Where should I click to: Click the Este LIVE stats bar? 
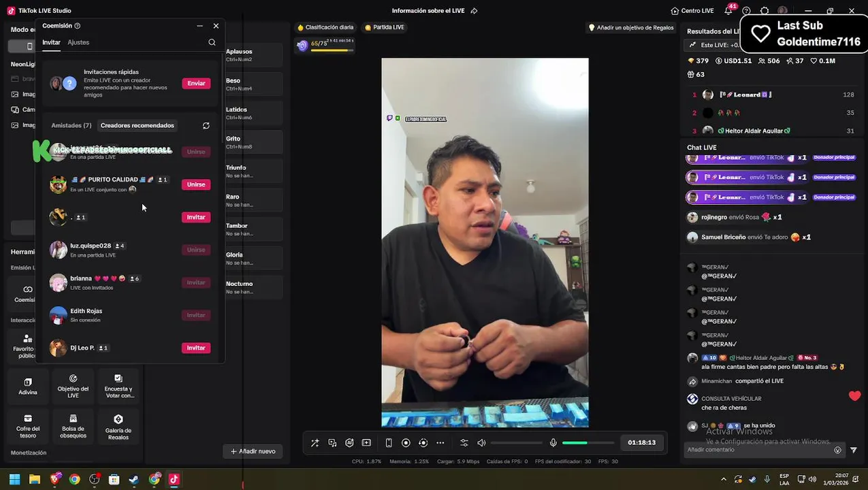click(712, 45)
